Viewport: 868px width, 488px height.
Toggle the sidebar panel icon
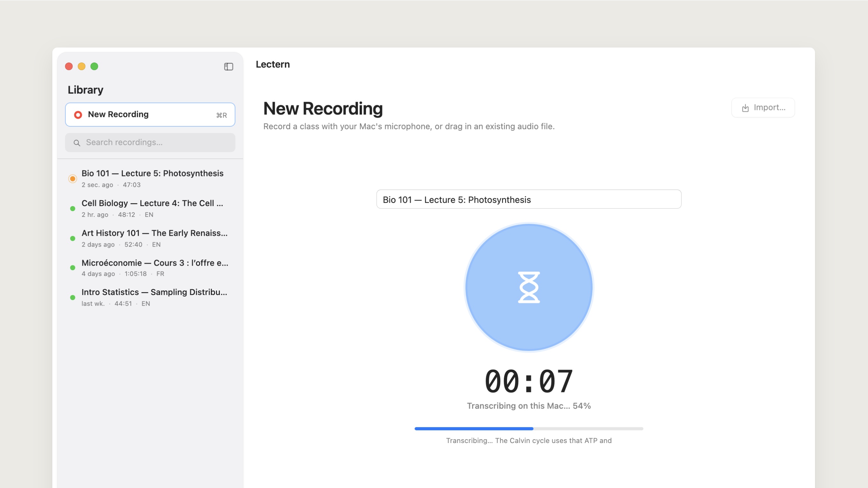tap(228, 66)
